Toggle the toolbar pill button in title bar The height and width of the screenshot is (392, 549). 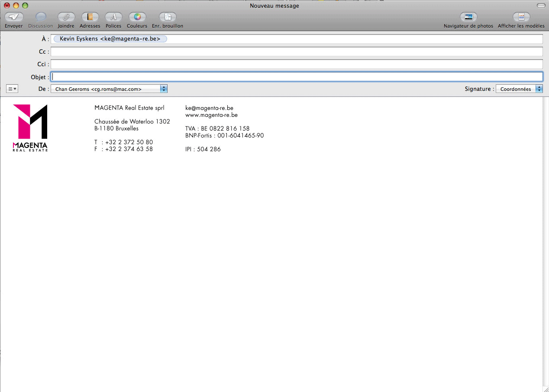pos(540,6)
